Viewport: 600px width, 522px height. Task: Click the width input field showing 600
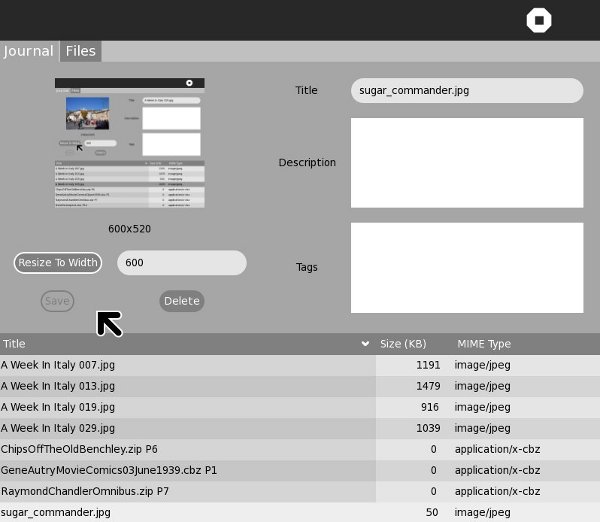[181, 263]
